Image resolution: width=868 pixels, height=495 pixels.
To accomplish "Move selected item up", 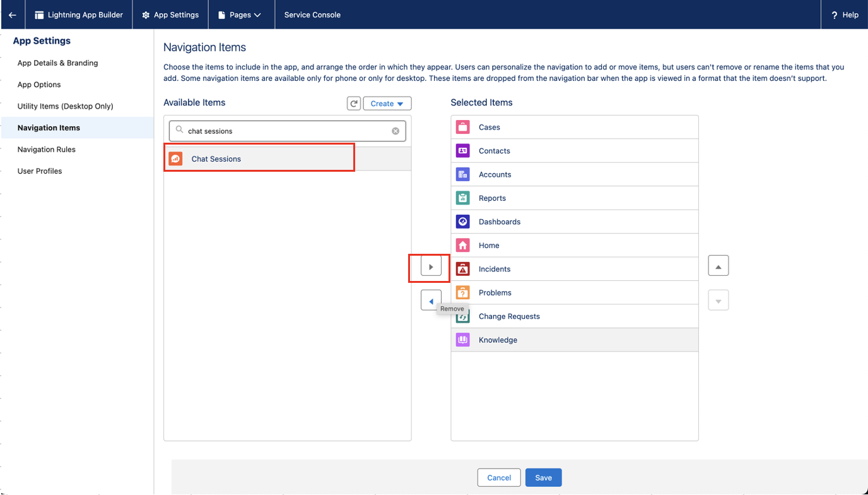I will tap(718, 266).
